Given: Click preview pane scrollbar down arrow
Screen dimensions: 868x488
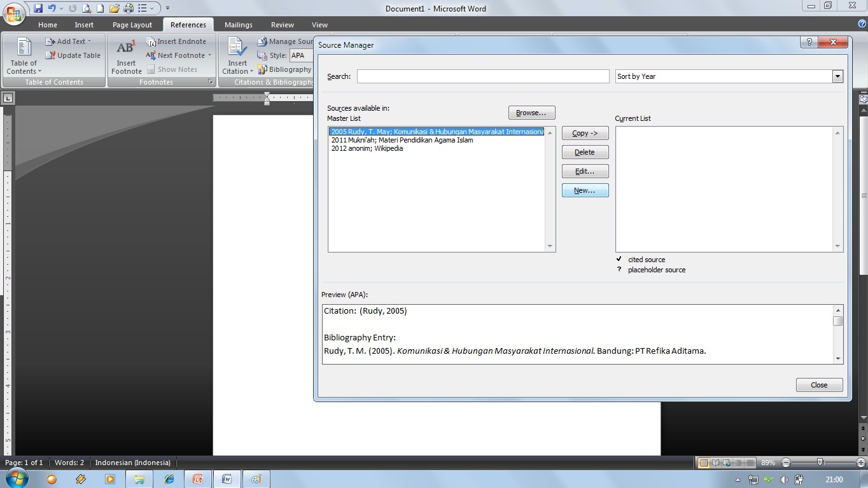Looking at the screenshot, I should 837,359.
